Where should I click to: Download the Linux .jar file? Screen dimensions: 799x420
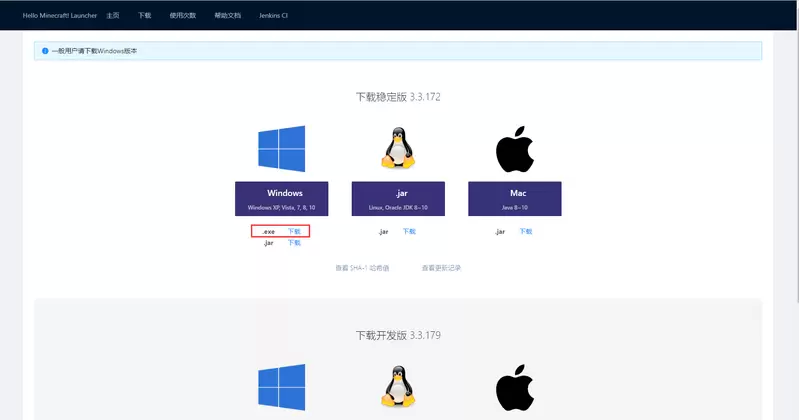[x=409, y=231]
